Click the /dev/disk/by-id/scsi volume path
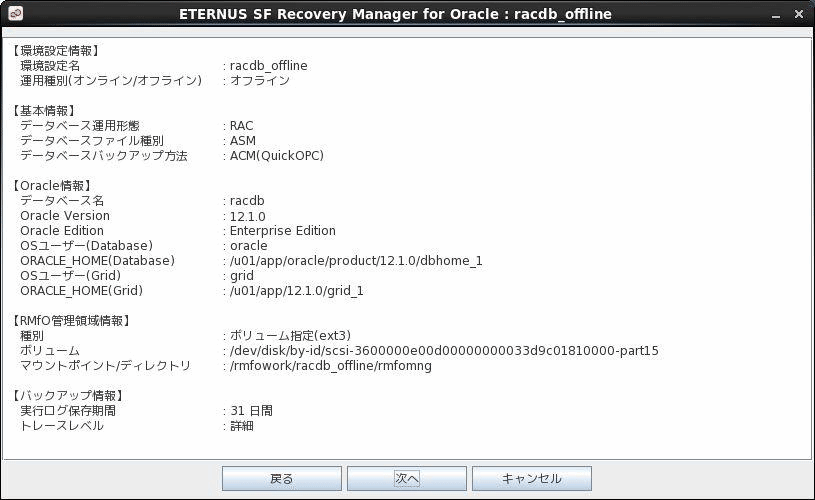The image size is (815, 500). coord(444,351)
